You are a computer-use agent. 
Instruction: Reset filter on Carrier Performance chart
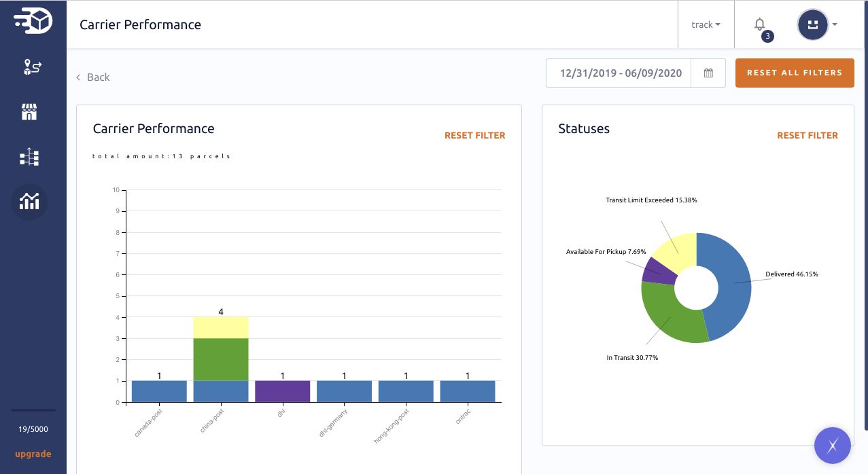click(474, 135)
